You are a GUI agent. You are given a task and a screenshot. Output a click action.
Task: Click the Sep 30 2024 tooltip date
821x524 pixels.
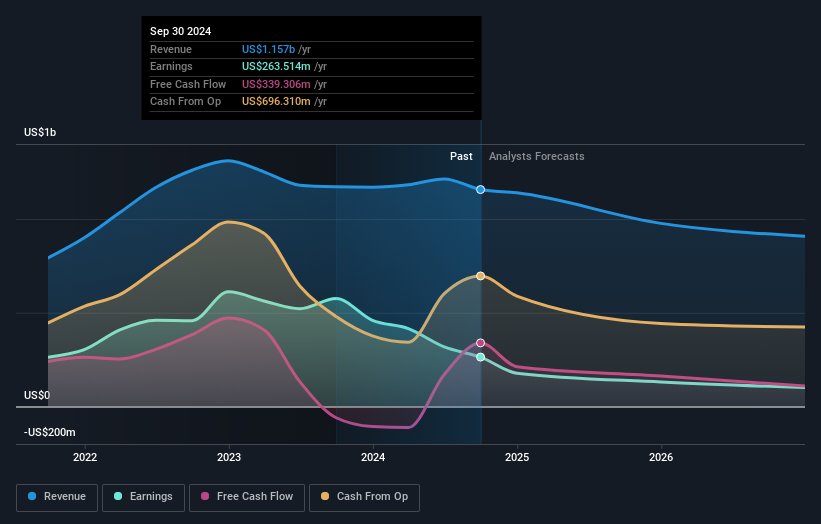tap(181, 31)
